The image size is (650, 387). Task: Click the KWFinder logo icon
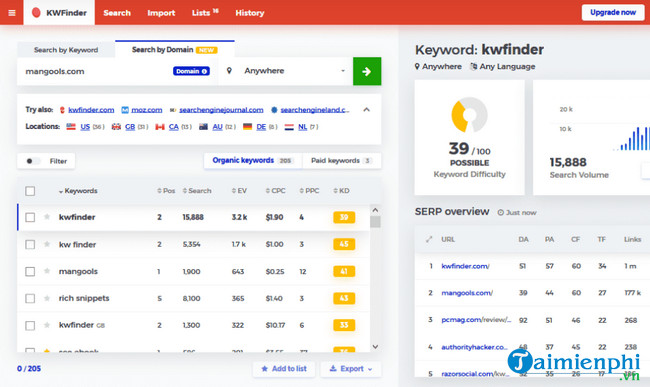point(36,13)
